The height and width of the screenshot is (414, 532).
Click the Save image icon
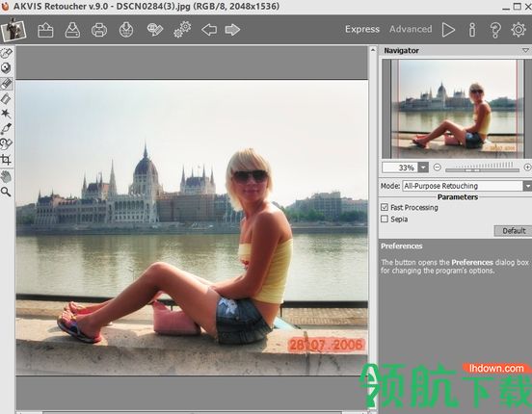point(72,30)
